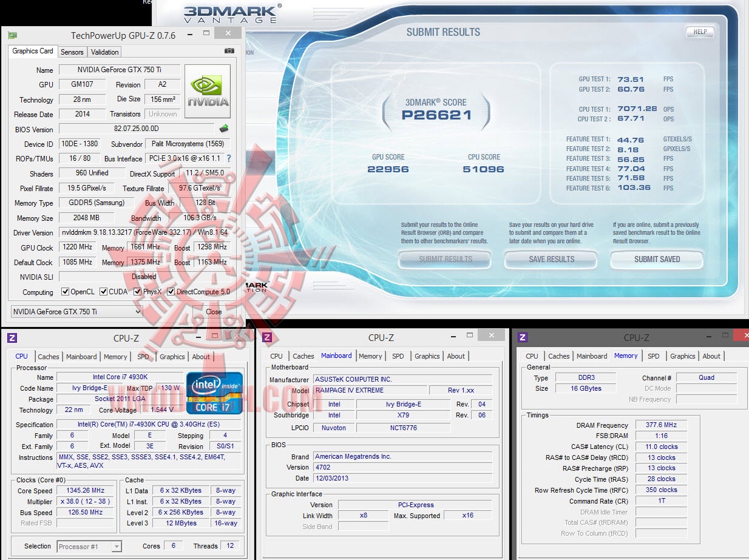This screenshot has width=749, height=560.
Task: Click the 3DMark score P26621
Action: (436, 115)
